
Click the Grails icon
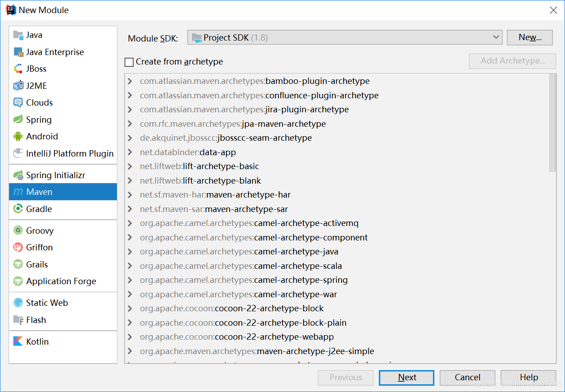(18, 264)
